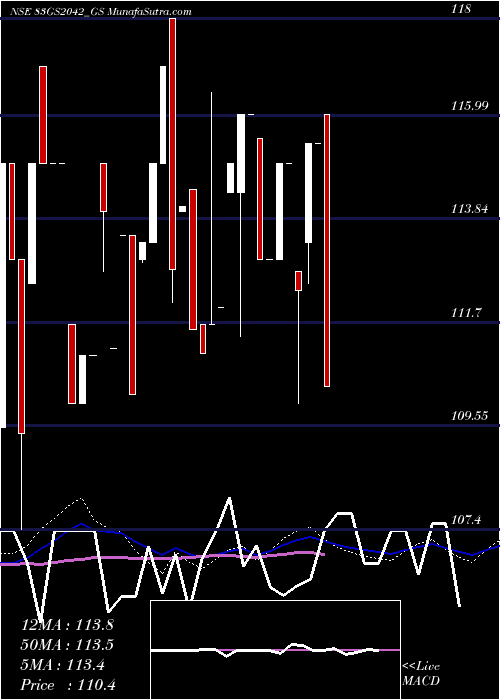
Task: Click the 5MA : 113.4 readout
Action: coord(63,665)
